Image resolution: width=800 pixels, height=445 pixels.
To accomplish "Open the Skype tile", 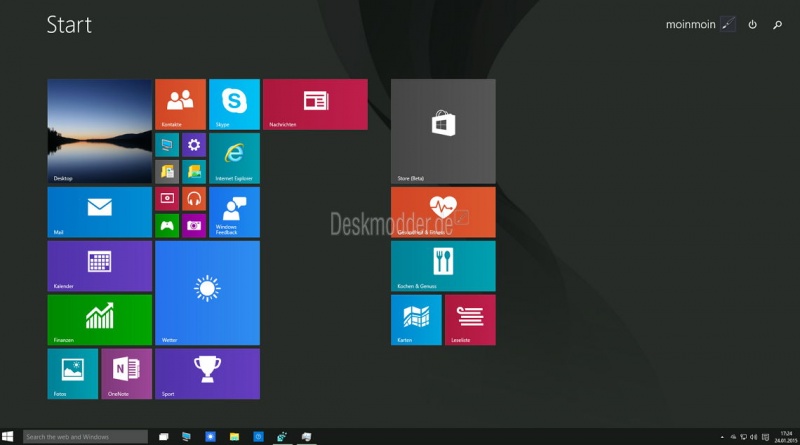I will tap(234, 104).
